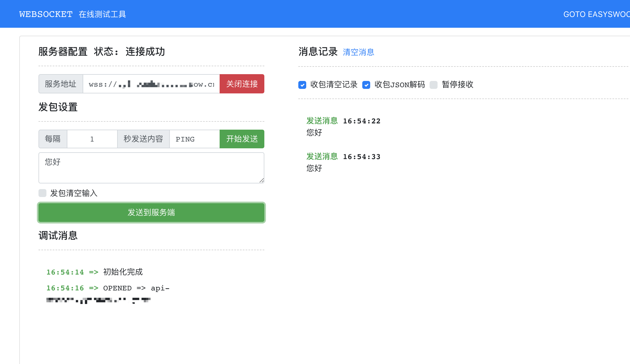Focus the wss:// server address field
Screen dimensions: 630x364
click(151, 84)
